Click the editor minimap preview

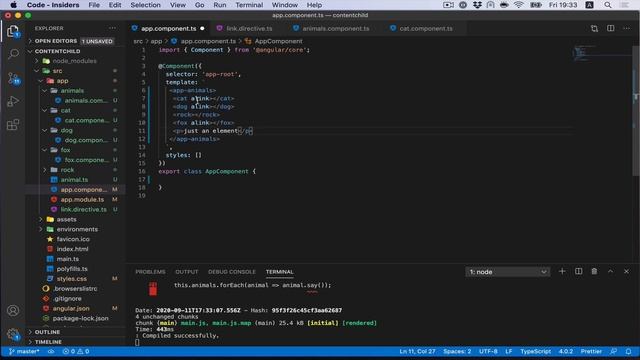pyautogui.click(x=582, y=53)
